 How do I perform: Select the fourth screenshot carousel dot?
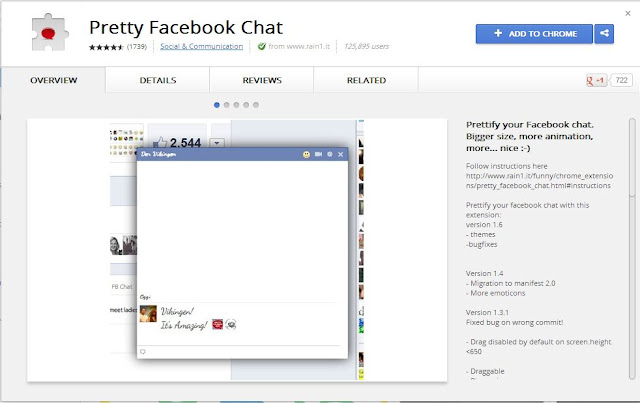246,105
